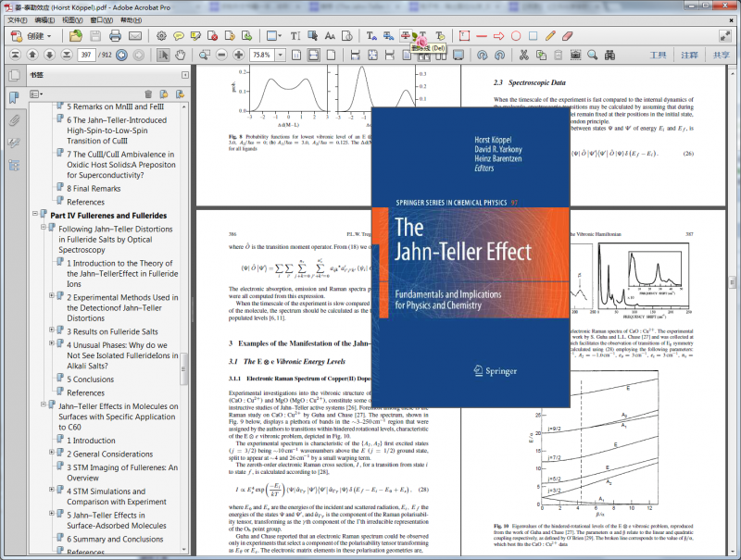Image resolution: width=741 pixels, height=560 pixels.
Task: Select the eraser tool
Action: 568,36
